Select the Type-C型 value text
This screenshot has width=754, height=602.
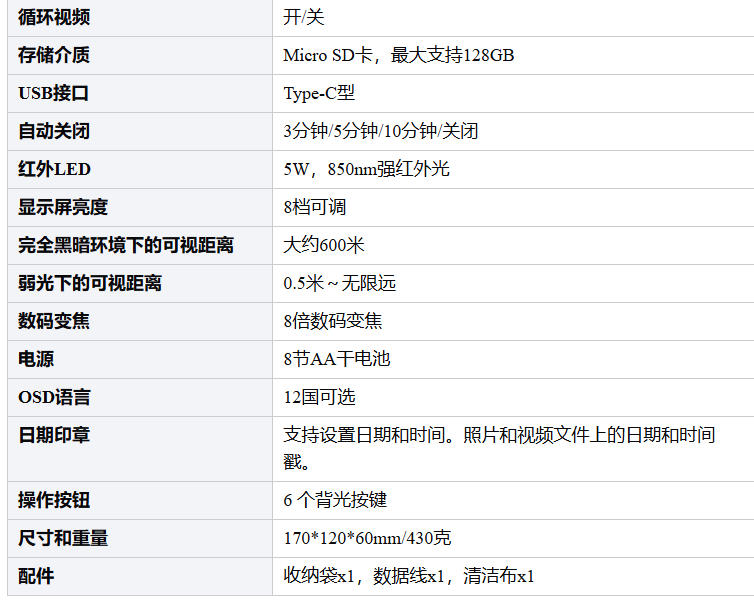(319, 93)
